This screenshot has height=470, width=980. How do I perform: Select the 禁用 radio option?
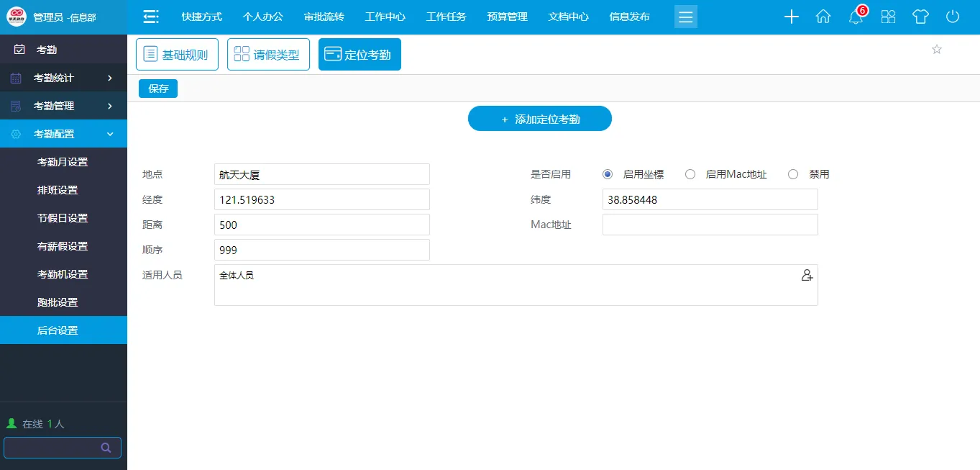tap(793, 174)
